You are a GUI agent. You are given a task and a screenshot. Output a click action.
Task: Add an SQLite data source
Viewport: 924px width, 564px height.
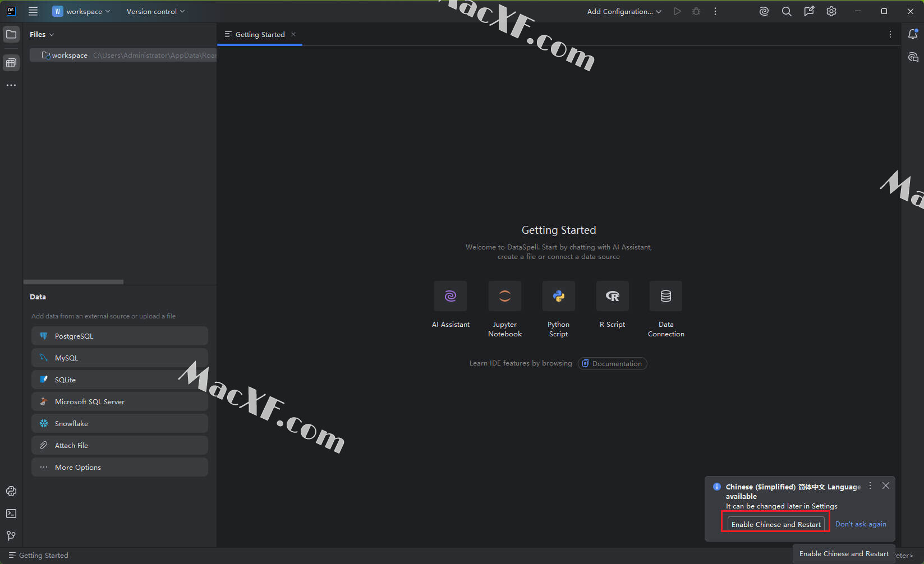119,380
